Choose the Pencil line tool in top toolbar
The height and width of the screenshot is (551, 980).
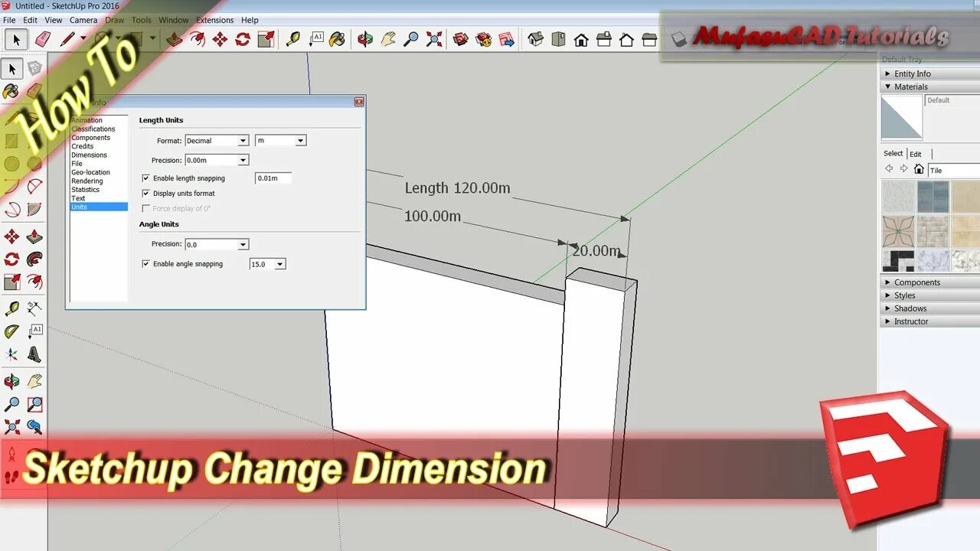(67, 39)
